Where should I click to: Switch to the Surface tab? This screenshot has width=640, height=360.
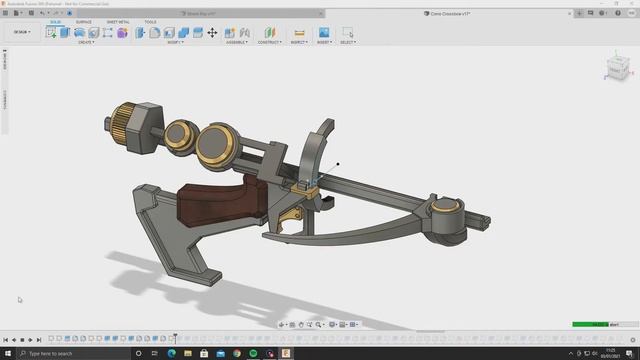(x=84, y=22)
